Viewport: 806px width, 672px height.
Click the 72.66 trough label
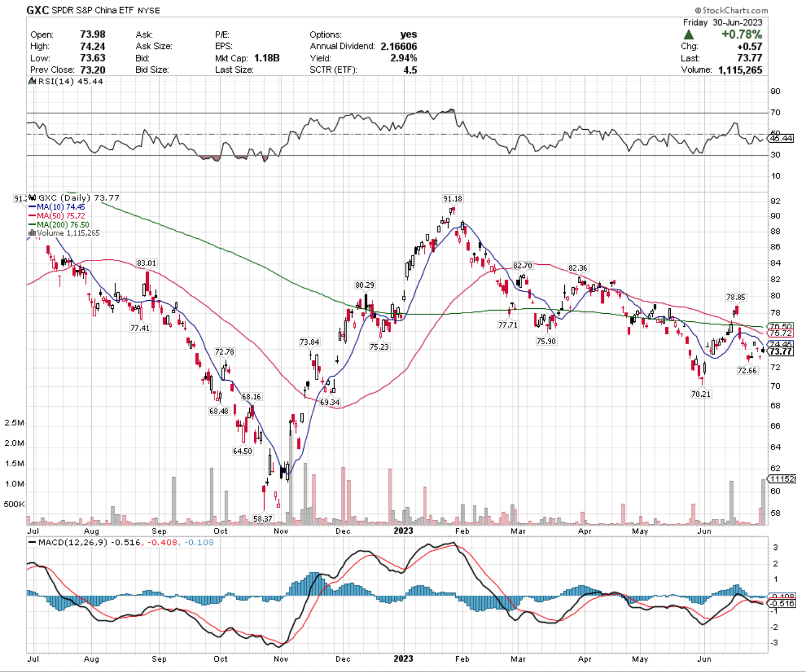pos(747,371)
